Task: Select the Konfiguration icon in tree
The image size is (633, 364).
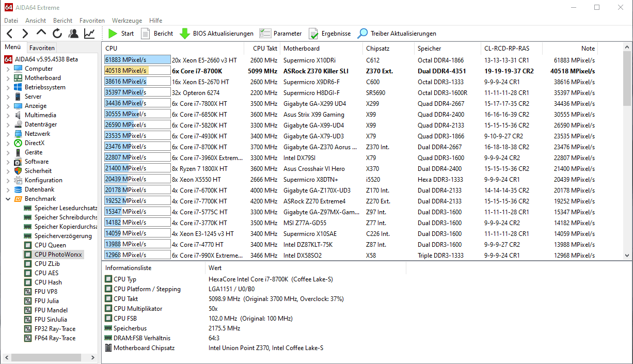Action: pos(18,180)
